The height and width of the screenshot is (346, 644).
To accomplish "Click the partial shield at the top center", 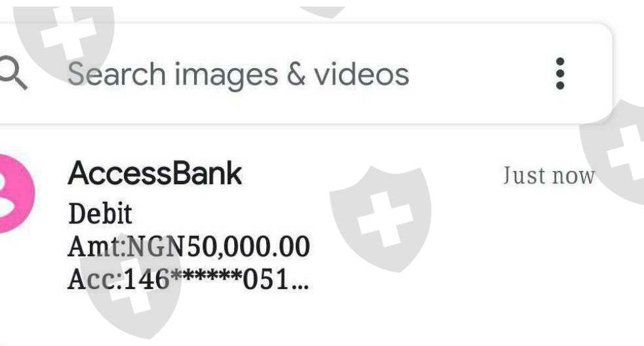I will click(x=323, y=12).
